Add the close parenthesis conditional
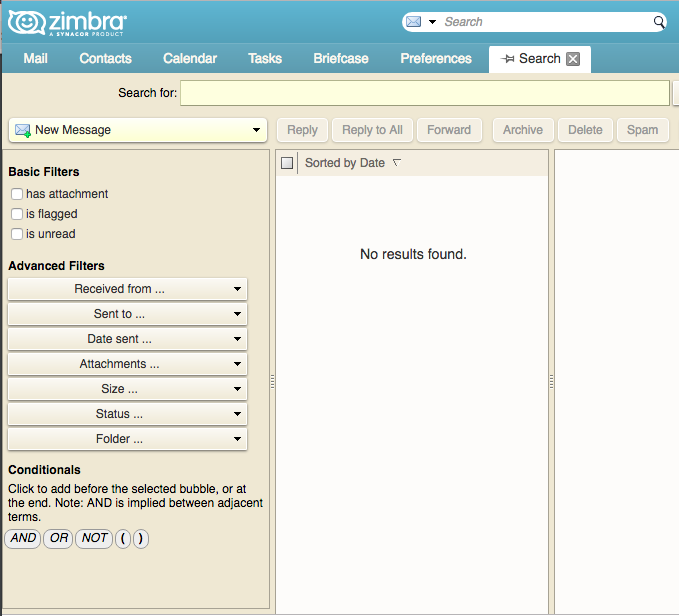The height and width of the screenshot is (616, 679). [x=141, y=539]
